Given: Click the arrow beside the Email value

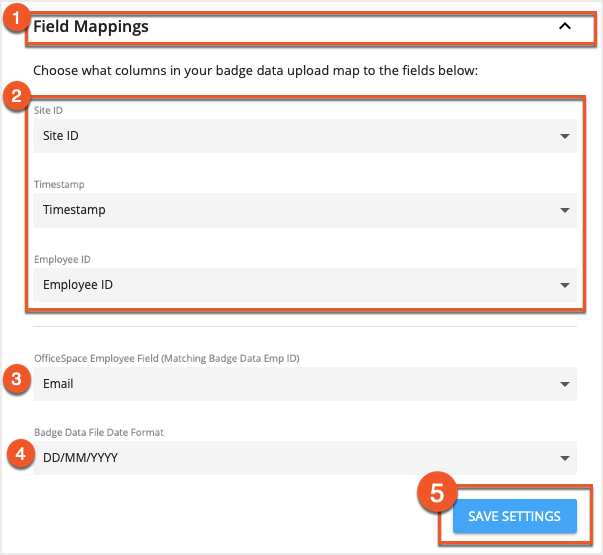Looking at the screenshot, I should coord(565,383).
